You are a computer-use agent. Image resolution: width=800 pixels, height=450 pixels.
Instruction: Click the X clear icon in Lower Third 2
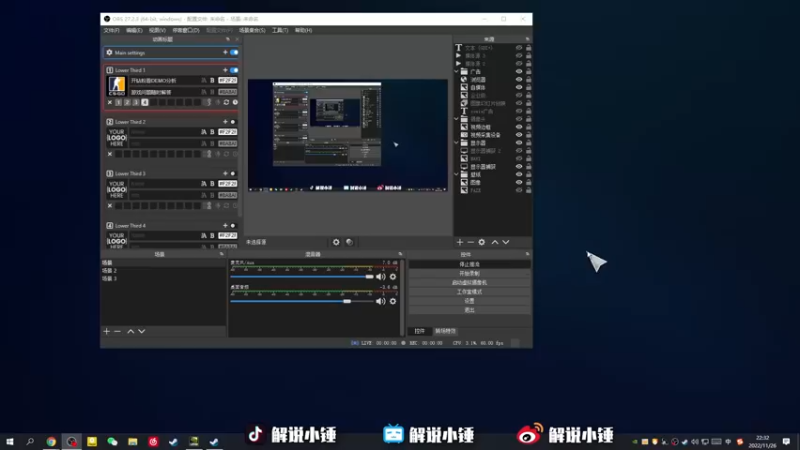click(110, 154)
